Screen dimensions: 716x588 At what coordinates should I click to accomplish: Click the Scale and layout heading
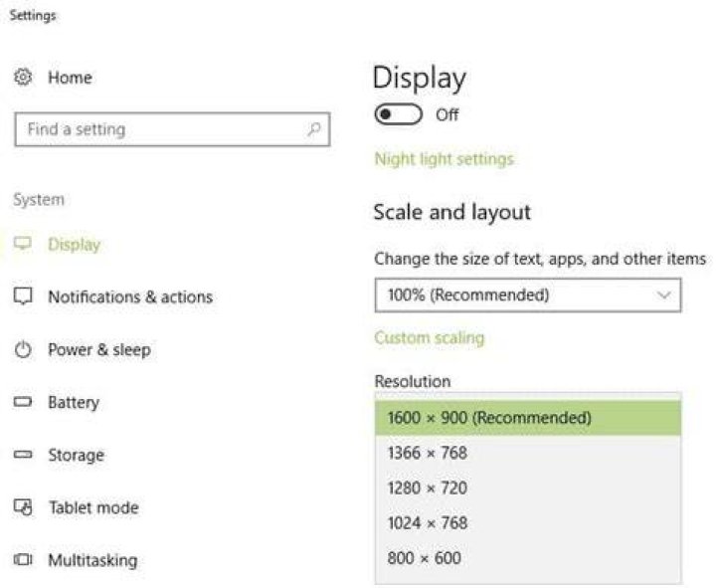click(452, 213)
